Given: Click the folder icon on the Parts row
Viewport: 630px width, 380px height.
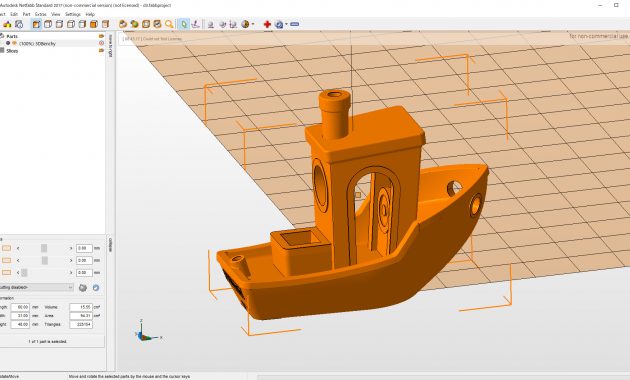Looking at the screenshot, I should click(x=101, y=36).
